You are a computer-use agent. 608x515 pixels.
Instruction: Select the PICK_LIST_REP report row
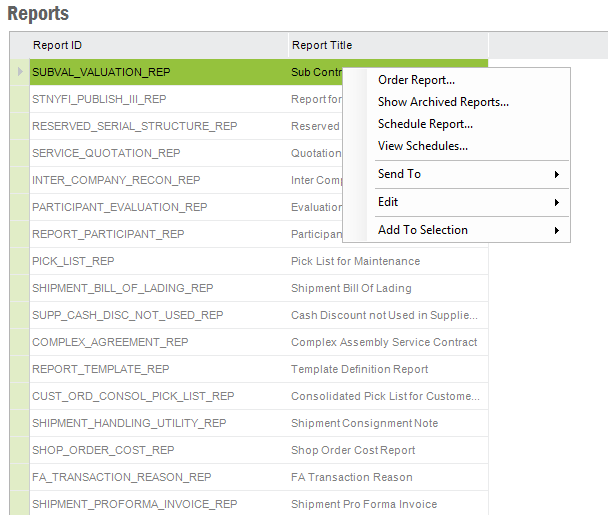tap(73, 261)
